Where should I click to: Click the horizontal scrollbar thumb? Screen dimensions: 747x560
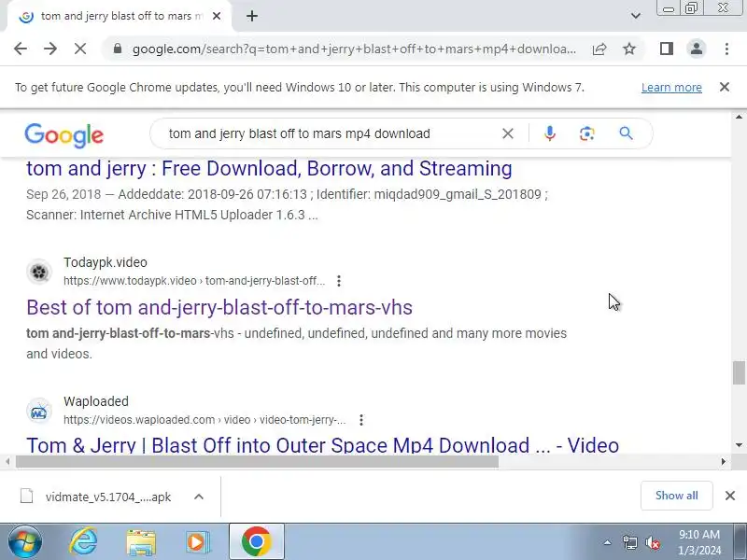tap(257, 461)
